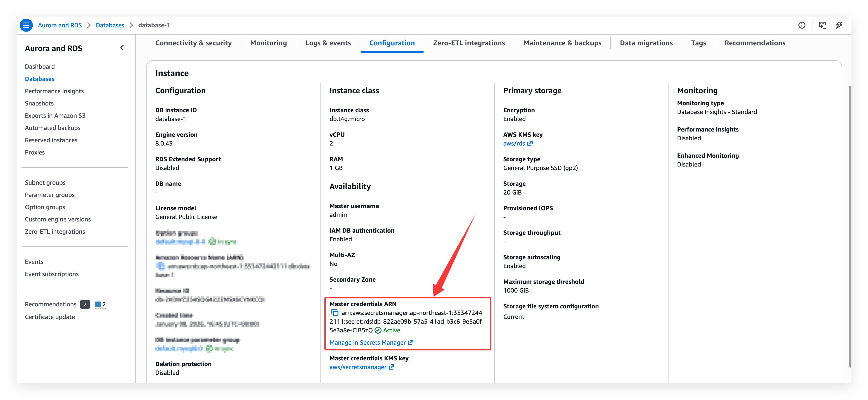
Task: Click the lightning bolt icon at top right
Action: (839, 25)
